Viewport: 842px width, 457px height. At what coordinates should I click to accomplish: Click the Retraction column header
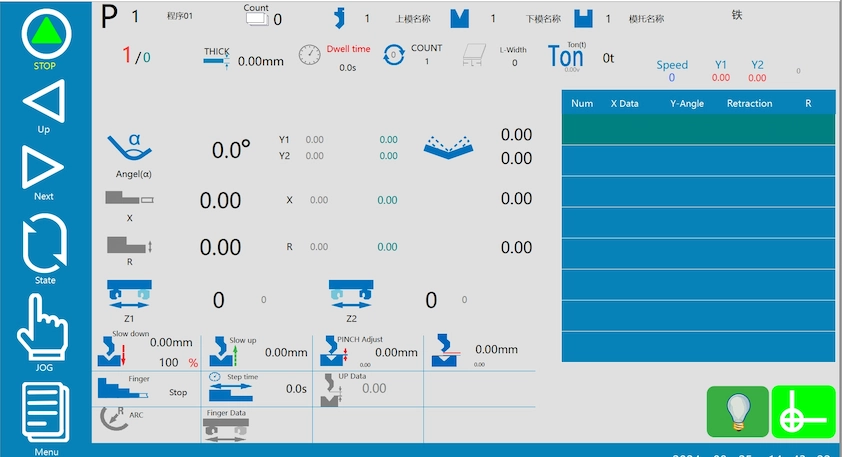point(750,103)
